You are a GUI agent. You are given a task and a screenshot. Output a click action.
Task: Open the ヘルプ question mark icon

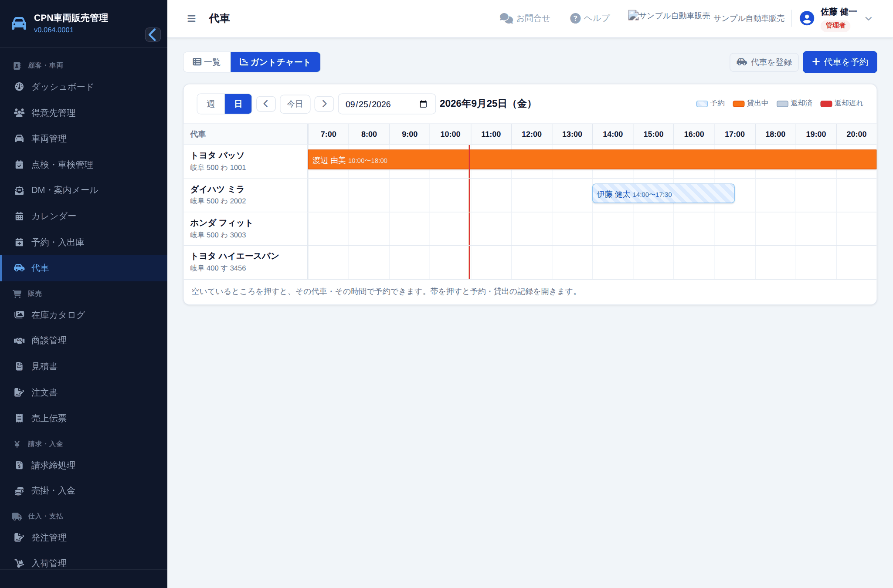click(x=575, y=18)
